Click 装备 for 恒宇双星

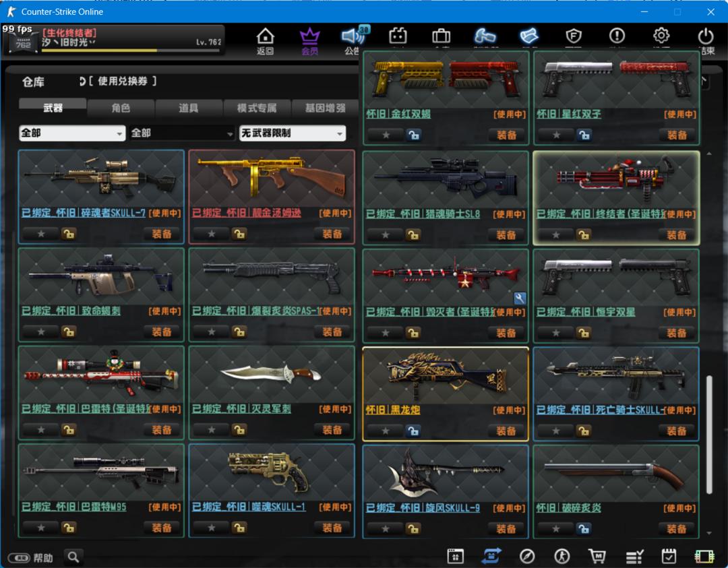click(677, 334)
